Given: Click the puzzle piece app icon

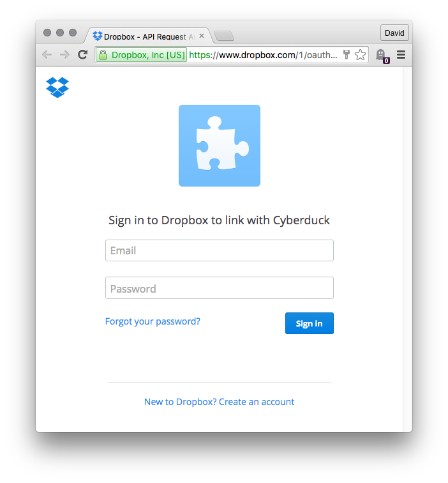Looking at the screenshot, I should click(x=220, y=146).
